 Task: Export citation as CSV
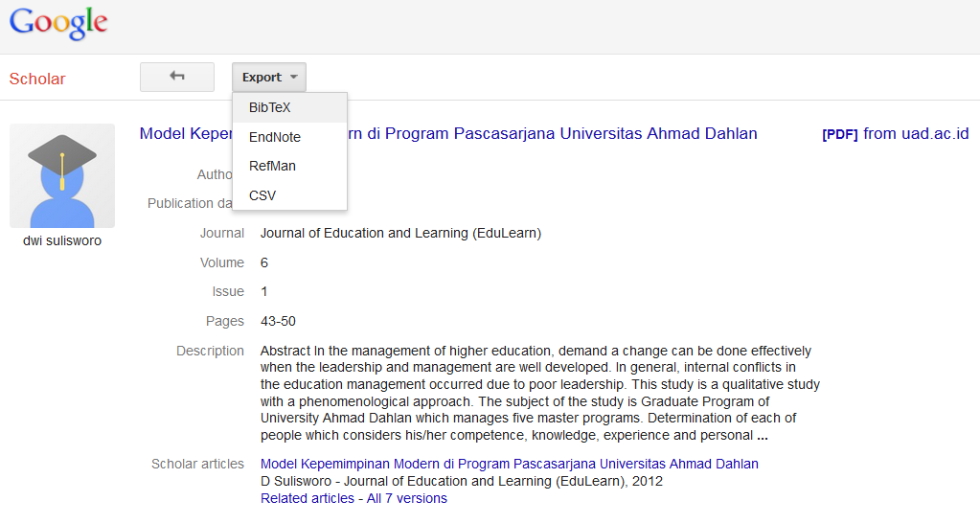(262, 195)
